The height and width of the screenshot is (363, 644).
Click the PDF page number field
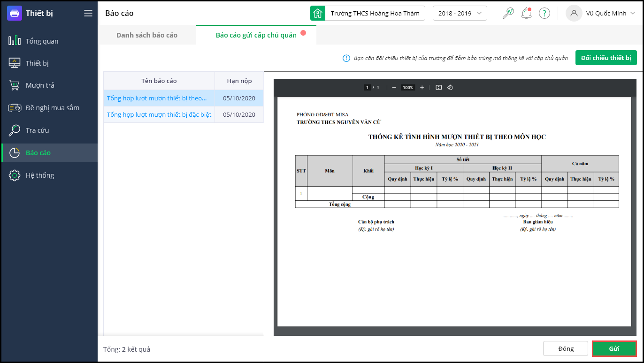368,88
